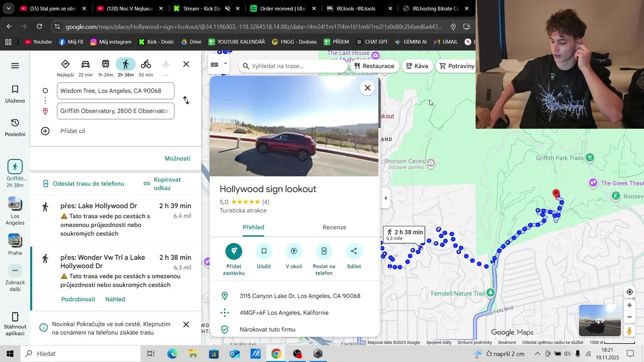Open the Google Maps hamburger menu

15,66
